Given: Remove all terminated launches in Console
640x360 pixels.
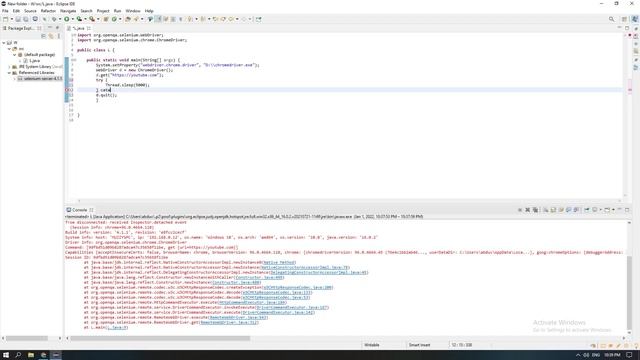Looking at the screenshot, I should (x=535, y=210).
